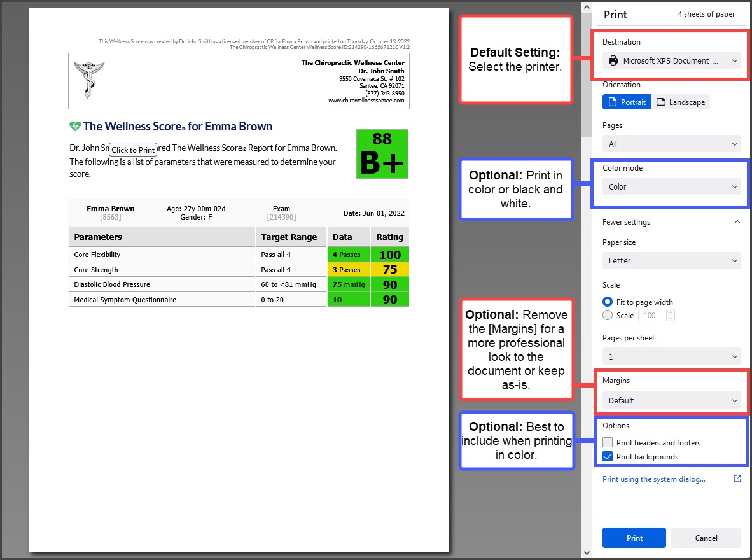This screenshot has width=752, height=560.
Task: Open the Pages dropdown set to All
Action: (671, 144)
